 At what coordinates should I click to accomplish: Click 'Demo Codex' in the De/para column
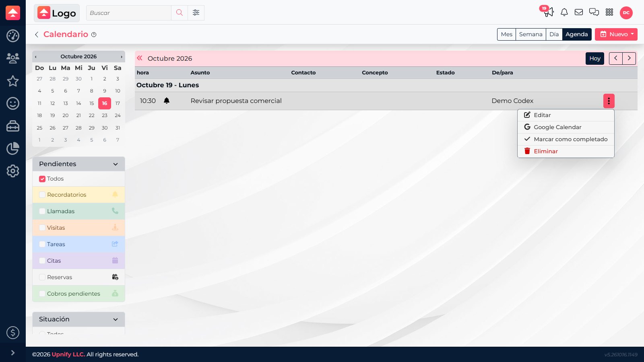[x=512, y=101]
